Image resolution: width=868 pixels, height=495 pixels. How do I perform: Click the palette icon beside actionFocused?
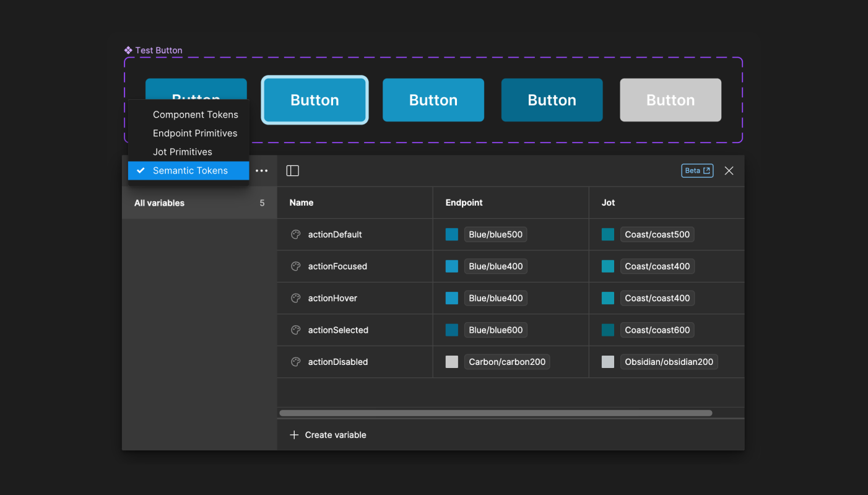tap(296, 266)
